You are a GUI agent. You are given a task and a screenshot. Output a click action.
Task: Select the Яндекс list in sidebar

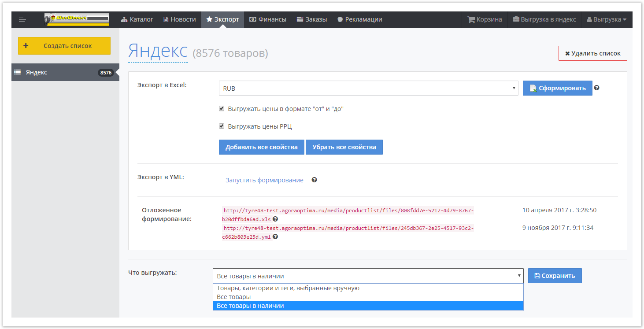point(65,72)
